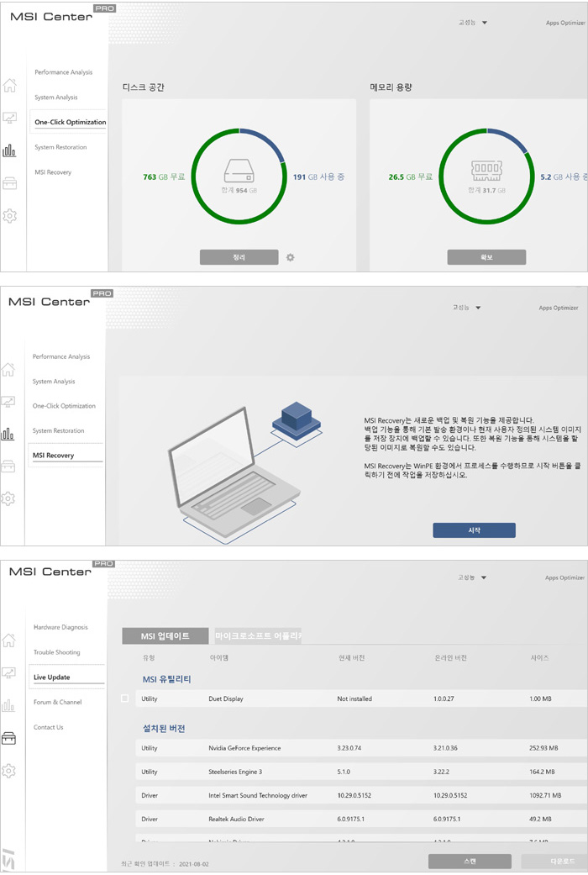Screen dimensions: 588x875
Task: Click the Not installed version cell
Action: pos(354,698)
